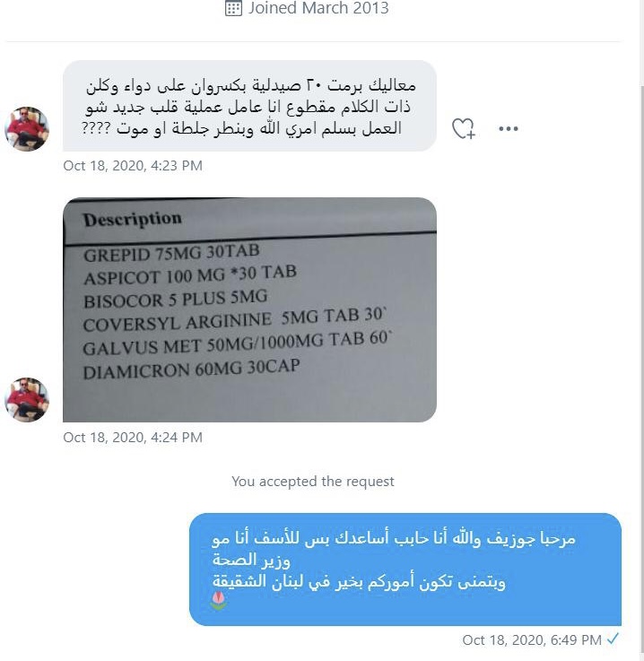Open the three-dot more options menu
The image size is (644, 661).
(508, 128)
